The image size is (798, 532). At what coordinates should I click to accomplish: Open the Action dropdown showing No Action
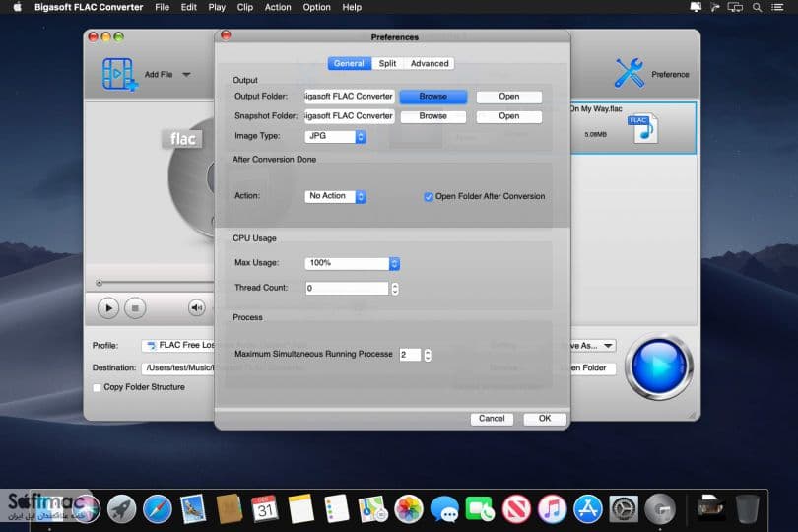point(335,196)
